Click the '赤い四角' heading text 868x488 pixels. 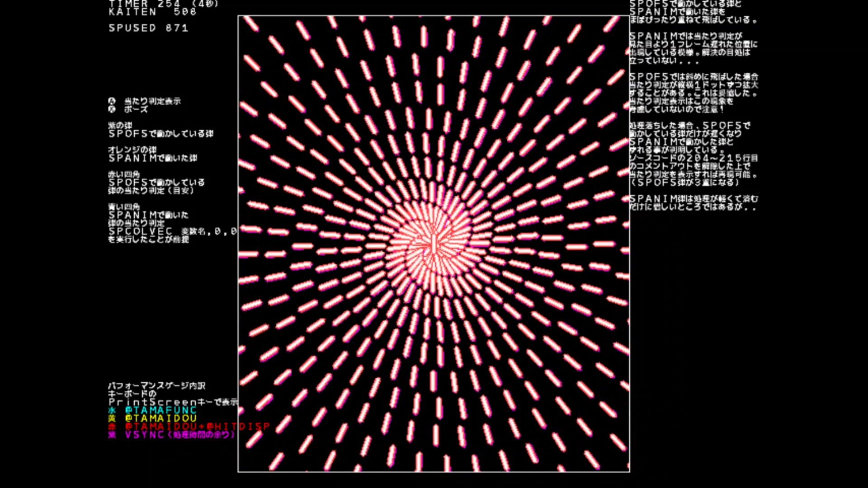coord(124,174)
